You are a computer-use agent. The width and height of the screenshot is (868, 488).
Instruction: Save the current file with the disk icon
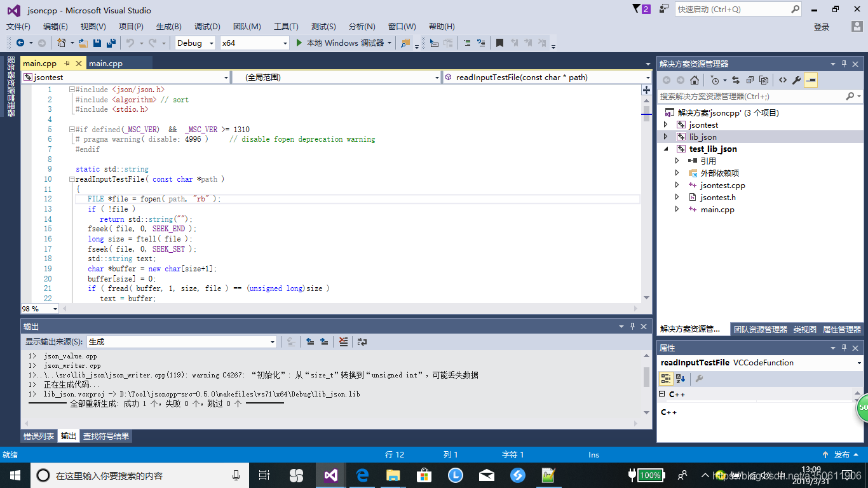97,43
